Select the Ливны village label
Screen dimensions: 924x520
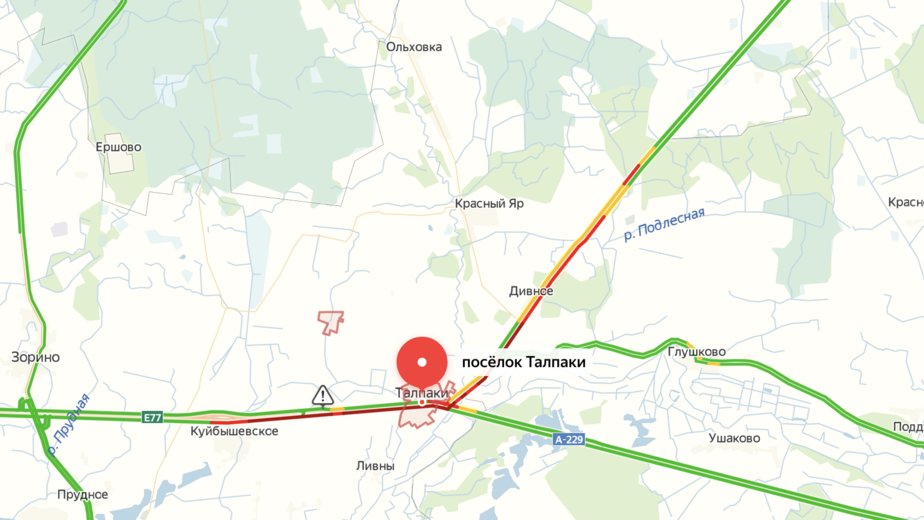(x=375, y=466)
